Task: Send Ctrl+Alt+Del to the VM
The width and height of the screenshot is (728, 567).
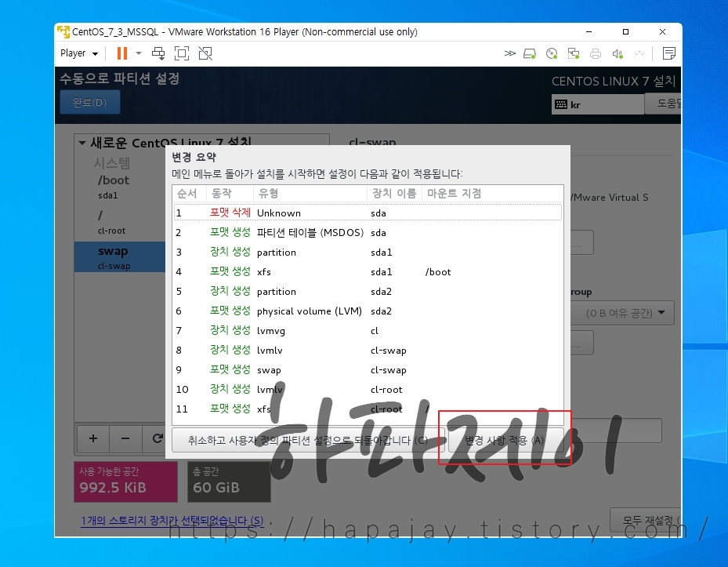Action: click(158, 53)
